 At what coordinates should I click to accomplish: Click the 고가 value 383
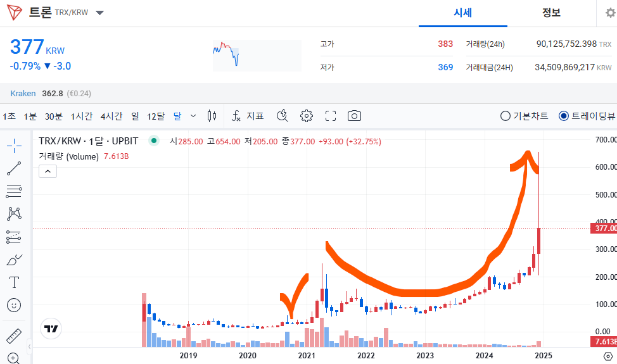tap(445, 44)
